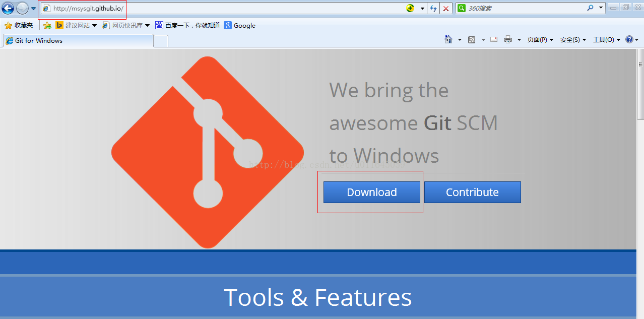Click the magnifier search button
This screenshot has height=319, width=644.
pyautogui.click(x=590, y=8)
